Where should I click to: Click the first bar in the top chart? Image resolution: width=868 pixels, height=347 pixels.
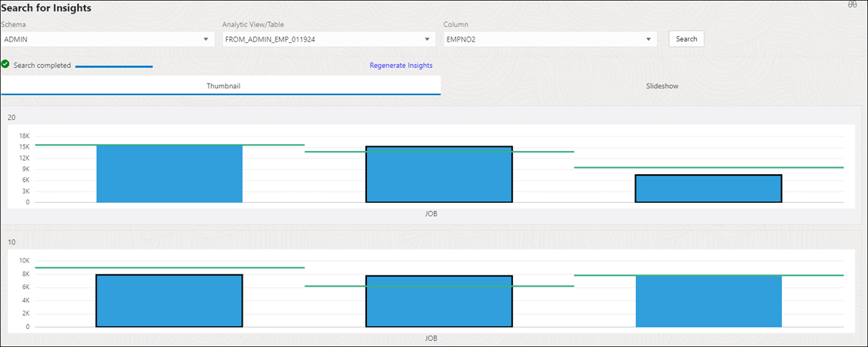pos(170,173)
